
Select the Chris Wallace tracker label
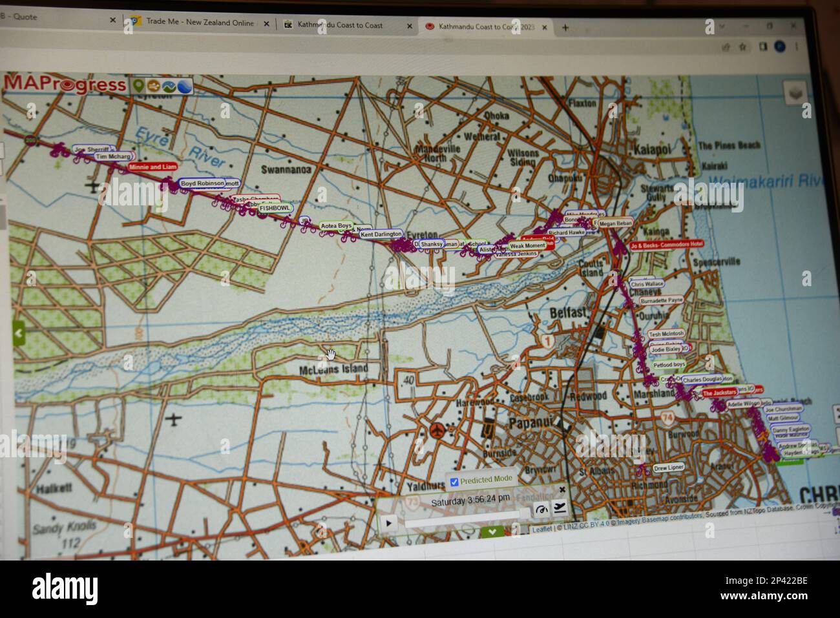pos(647,283)
